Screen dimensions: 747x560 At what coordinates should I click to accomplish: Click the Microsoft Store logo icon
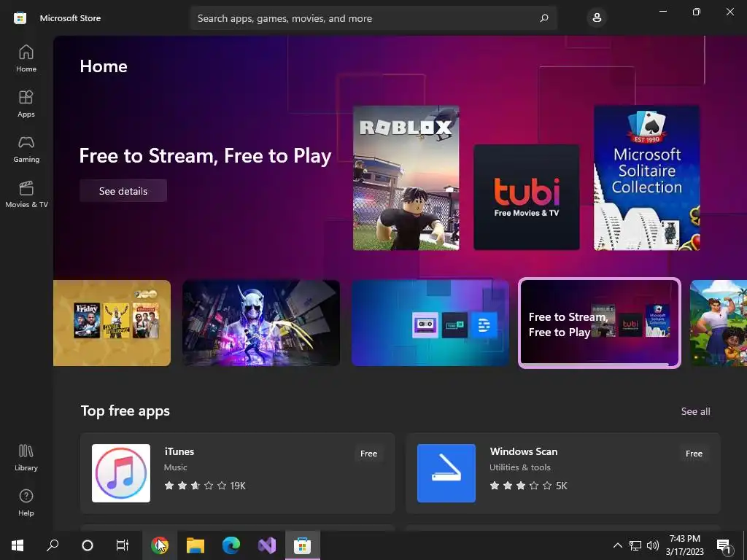(20, 18)
